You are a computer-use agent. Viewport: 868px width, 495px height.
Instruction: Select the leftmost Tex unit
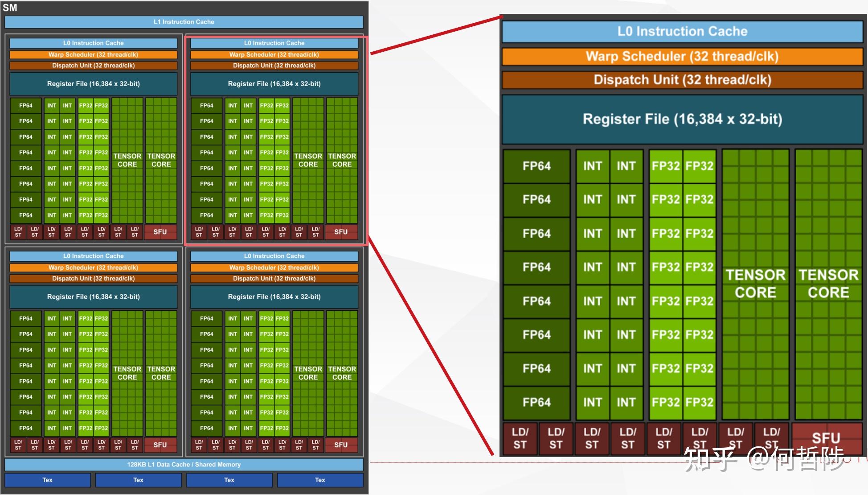[x=48, y=480]
